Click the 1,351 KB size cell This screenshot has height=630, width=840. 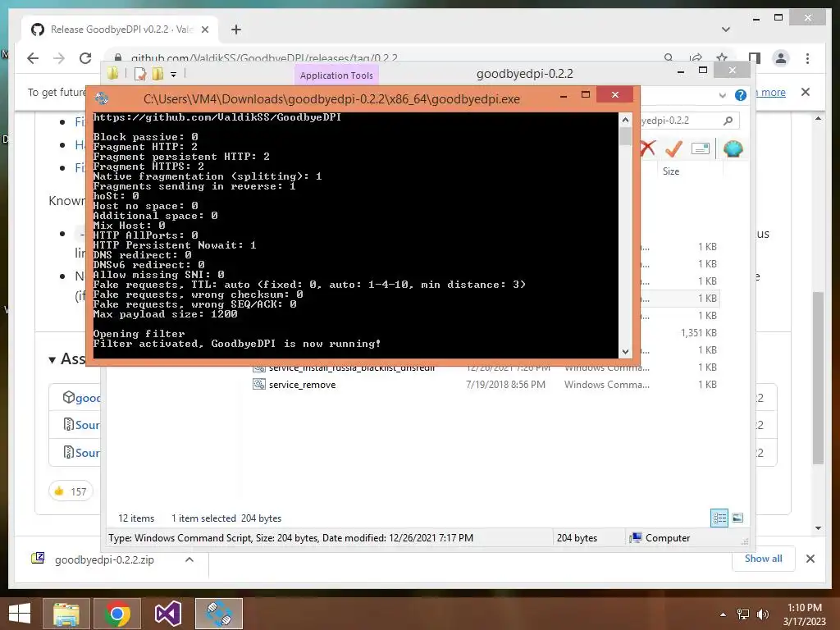[x=699, y=333]
